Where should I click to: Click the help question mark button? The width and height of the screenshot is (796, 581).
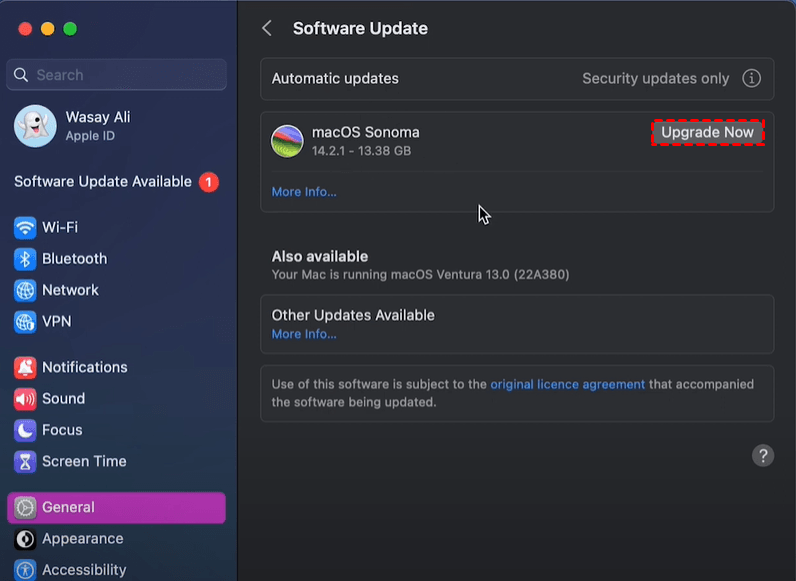[x=763, y=456]
